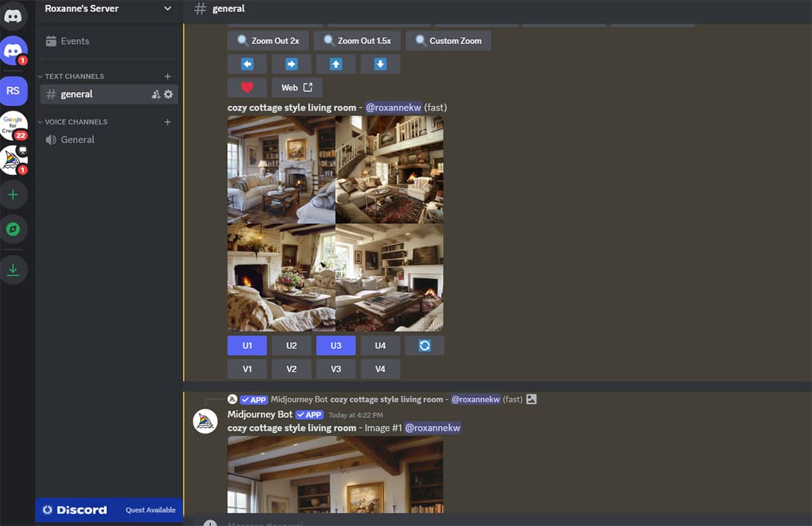Screen dimensions: 812x526
Task: Create a voice channel with plus icon
Action: pyautogui.click(x=168, y=122)
